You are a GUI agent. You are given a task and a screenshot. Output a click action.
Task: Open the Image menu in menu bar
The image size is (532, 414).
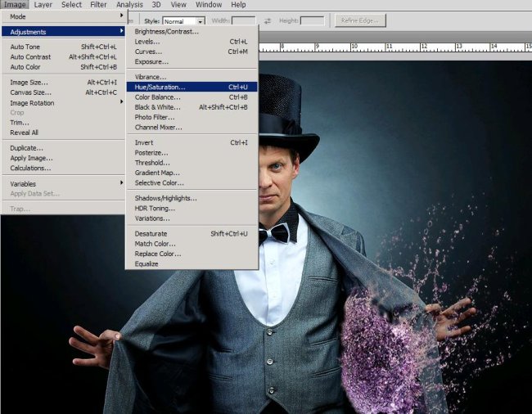(15, 4)
